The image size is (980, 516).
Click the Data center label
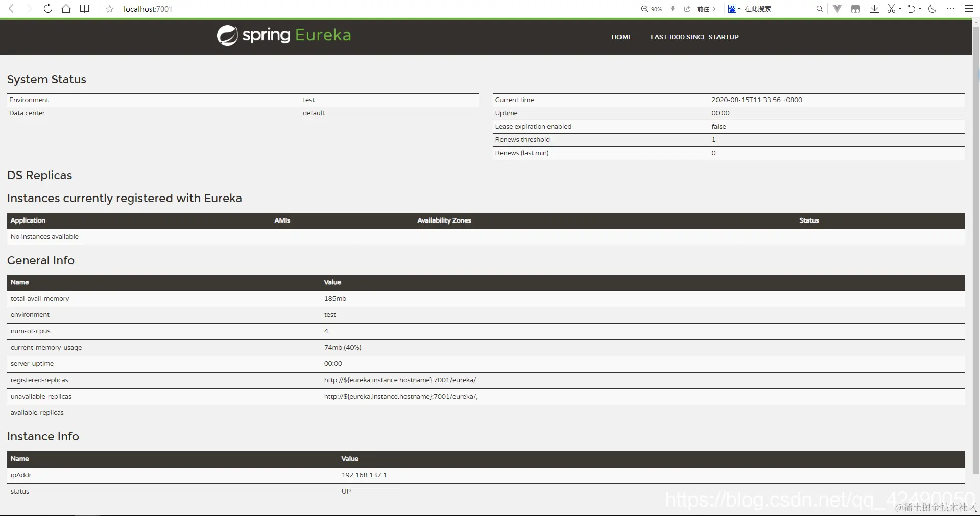pyautogui.click(x=27, y=113)
